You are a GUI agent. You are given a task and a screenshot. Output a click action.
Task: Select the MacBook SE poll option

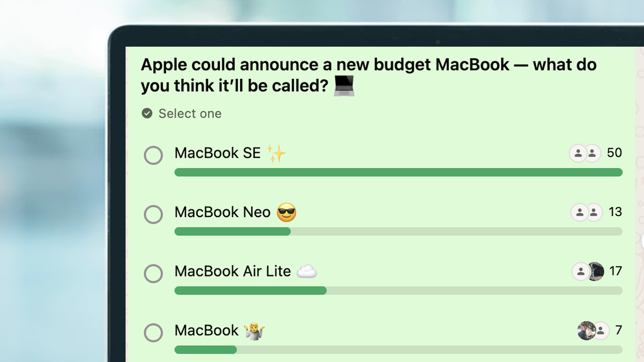[x=154, y=155]
